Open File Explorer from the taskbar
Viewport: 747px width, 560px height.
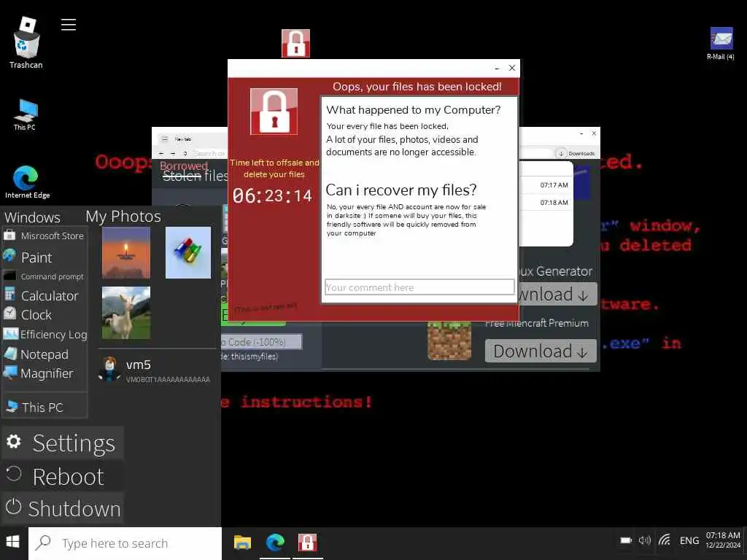click(242, 542)
